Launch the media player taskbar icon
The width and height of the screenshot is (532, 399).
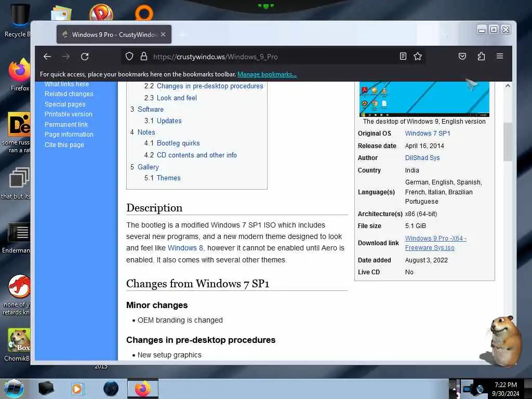tap(77, 389)
